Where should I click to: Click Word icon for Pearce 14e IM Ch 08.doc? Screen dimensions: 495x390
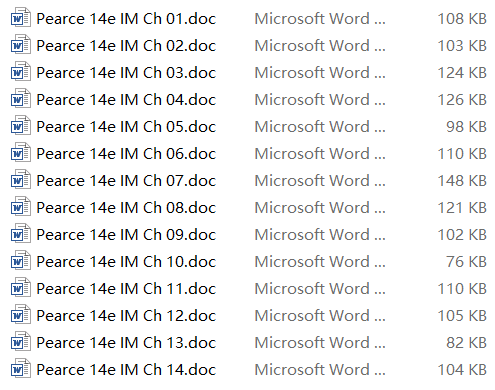21,207
